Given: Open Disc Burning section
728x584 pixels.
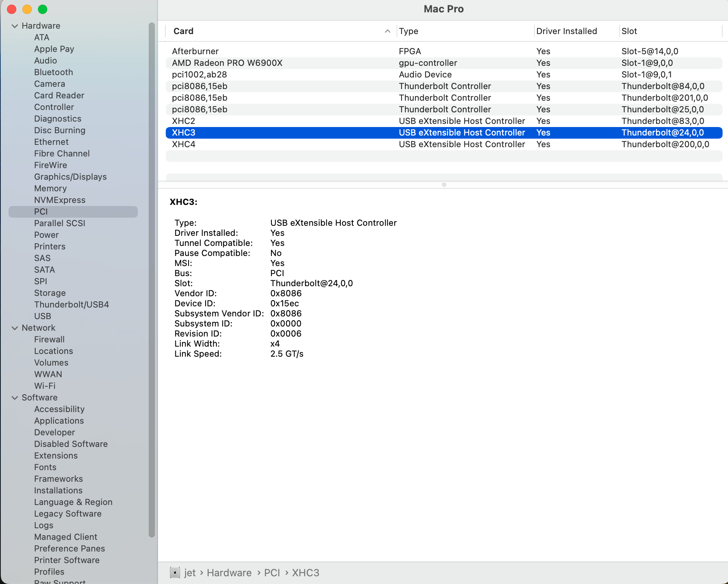Looking at the screenshot, I should [60, 131].
